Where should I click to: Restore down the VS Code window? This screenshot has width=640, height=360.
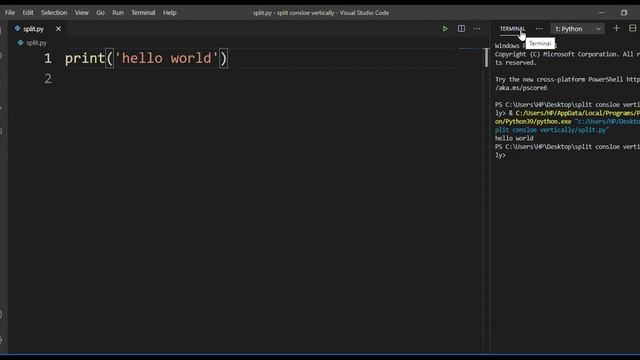[x=624, y=13]
